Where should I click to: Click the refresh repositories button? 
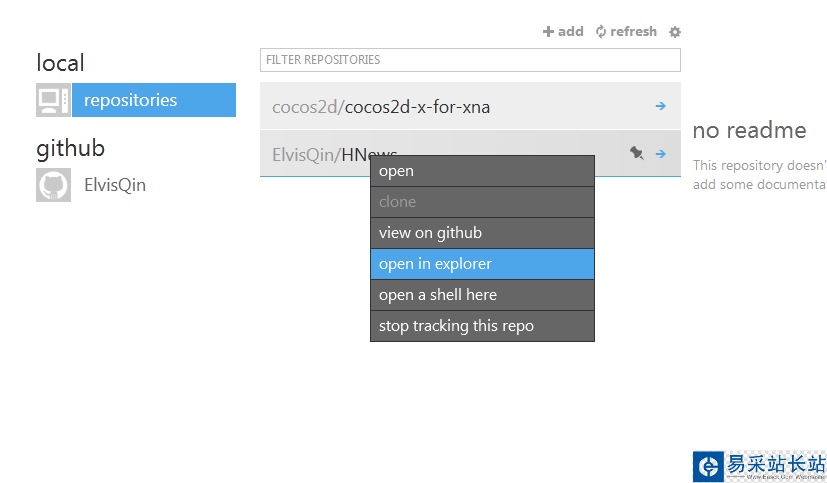pyautogui.click(x=626, y=32)
